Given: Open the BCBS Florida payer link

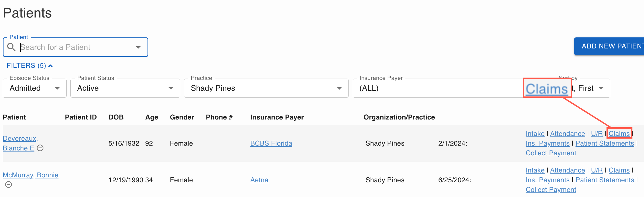Looking at the screenshot, I should 271,143.
